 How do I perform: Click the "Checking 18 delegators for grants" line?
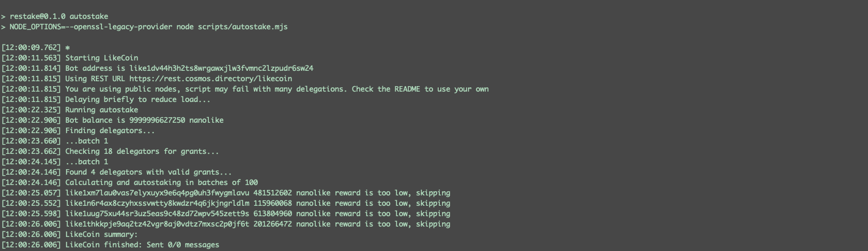(x=142, y=151)
